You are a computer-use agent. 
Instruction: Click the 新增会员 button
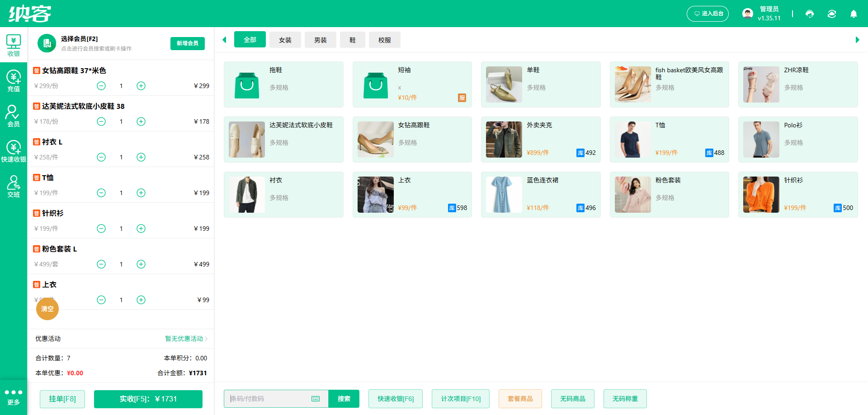pos(188,43)
